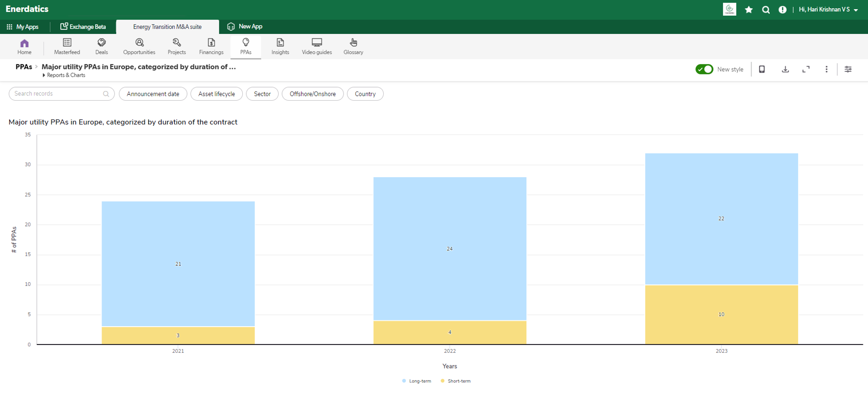
Task: Go to the Deals section
Action: coord(102,46)
